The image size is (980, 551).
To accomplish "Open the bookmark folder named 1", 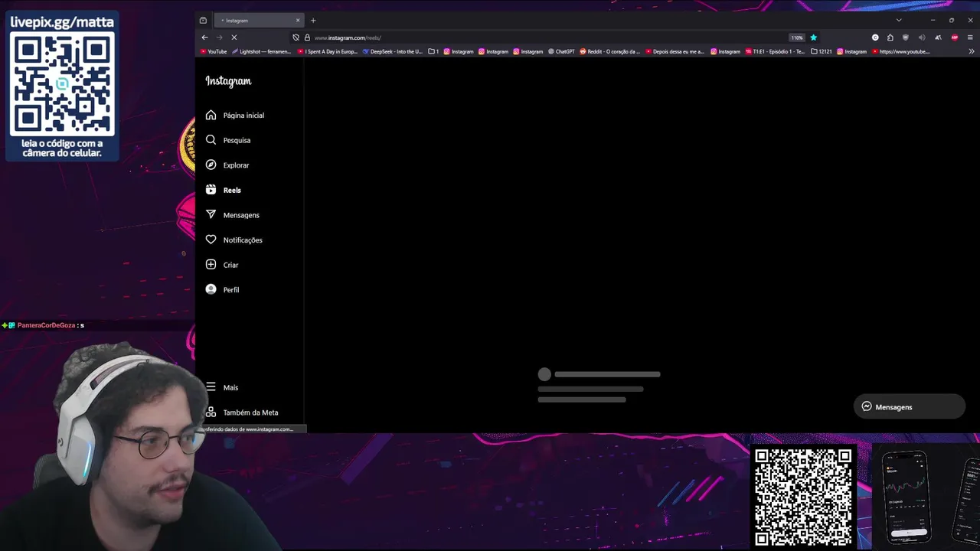I will (x=433, y=52).
